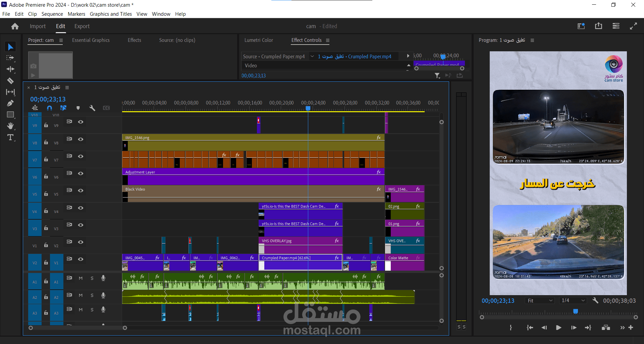Select the Selection tool arrow
Image resolution: width=644 pixels, height=344 pixels.
pos(10,47)
